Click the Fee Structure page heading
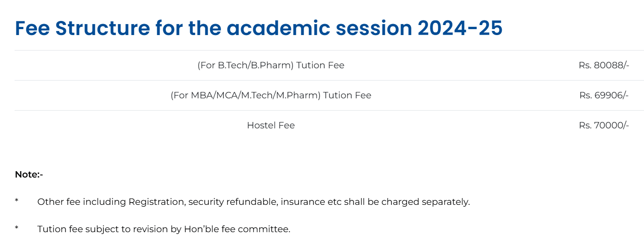Screen dimensions: 644x244 click(258, 28)
